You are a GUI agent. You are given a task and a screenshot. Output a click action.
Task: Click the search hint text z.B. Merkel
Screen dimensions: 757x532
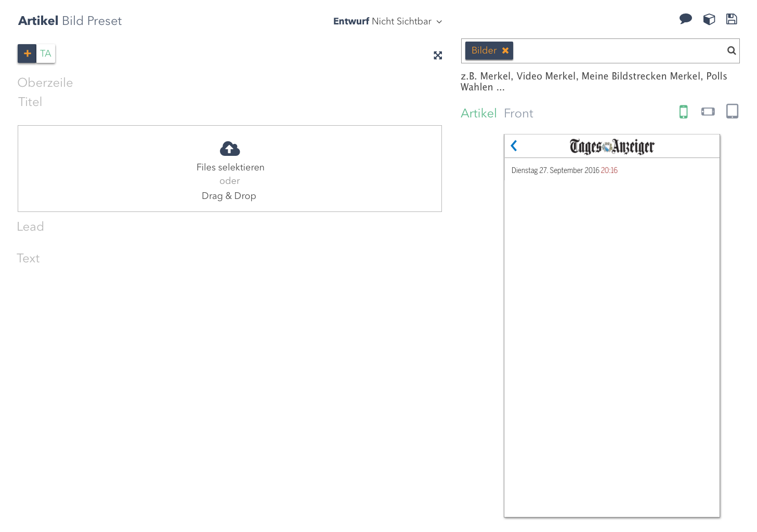[x=594, y=82]
